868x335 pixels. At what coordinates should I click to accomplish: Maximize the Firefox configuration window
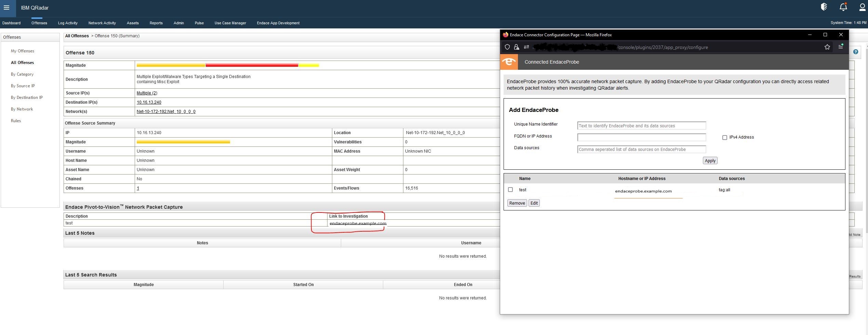pos(825,35)
